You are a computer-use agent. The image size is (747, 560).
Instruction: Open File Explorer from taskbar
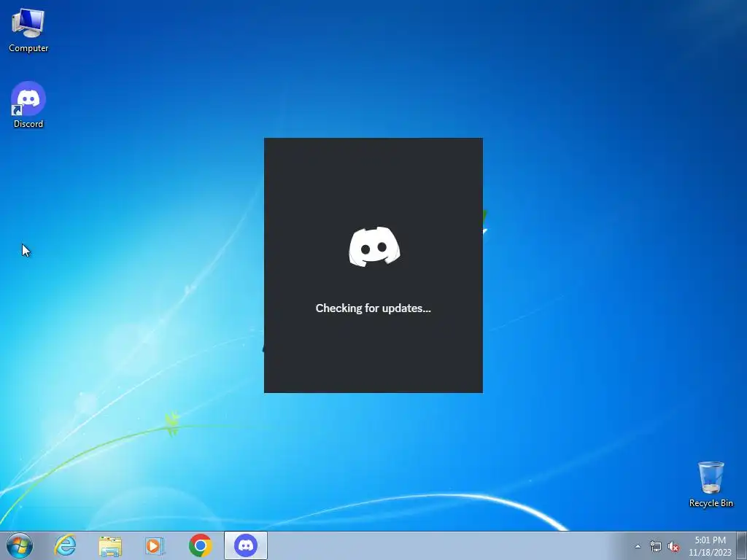point(110,545)
